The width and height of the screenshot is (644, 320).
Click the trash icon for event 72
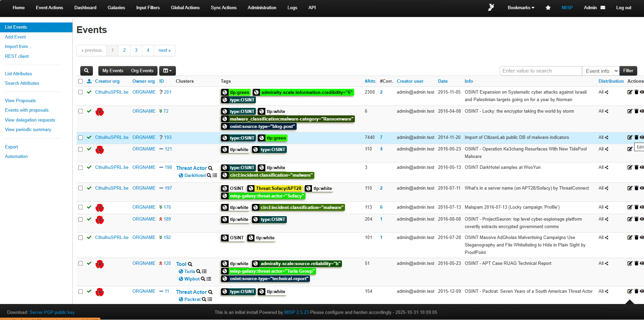[x=636, y=111]
